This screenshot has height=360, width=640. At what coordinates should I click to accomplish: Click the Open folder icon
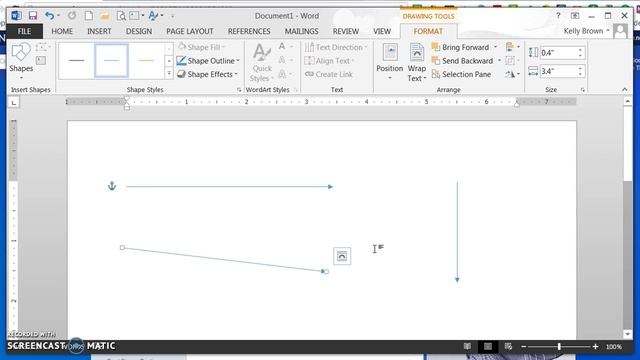click(x=104, y=16)
